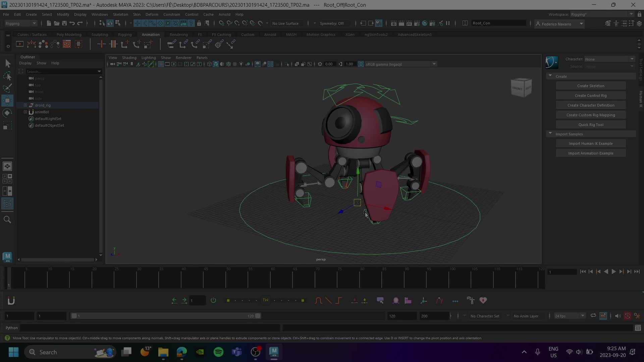Click Create Skeleton button

tap(591, 86)
